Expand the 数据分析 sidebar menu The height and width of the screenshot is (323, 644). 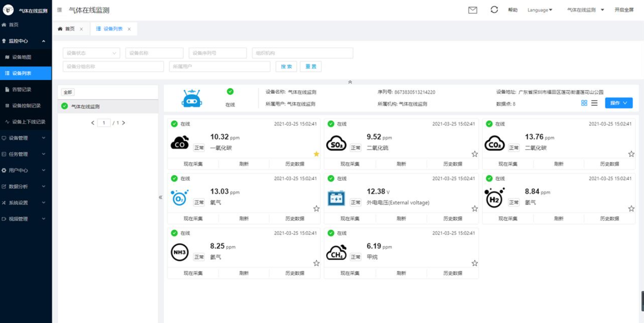(26, 186)
